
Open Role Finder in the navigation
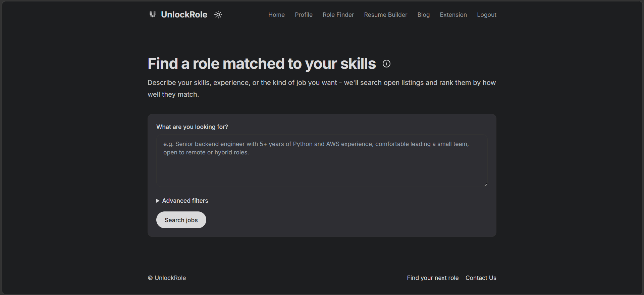pos(338,15)
